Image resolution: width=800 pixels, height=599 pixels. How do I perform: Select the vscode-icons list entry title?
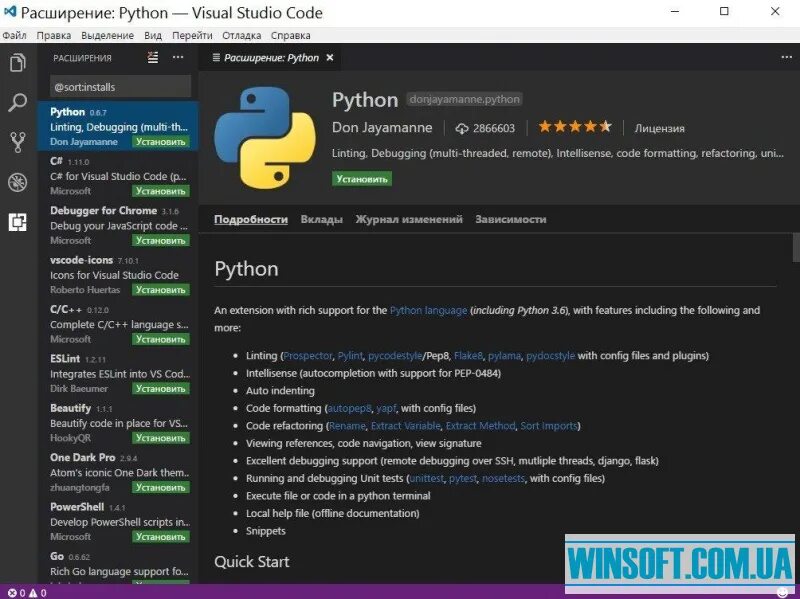pyautogui.click(x=81, y=260)
